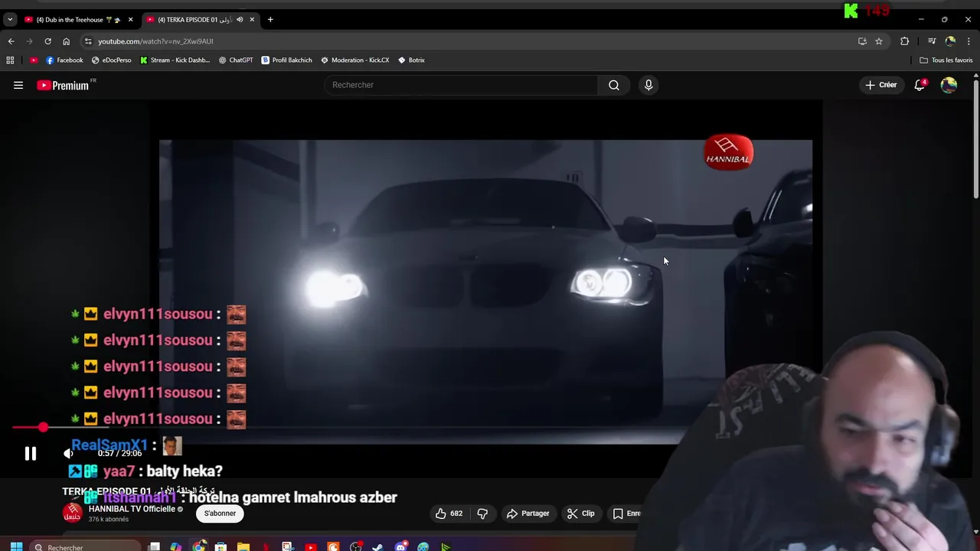Open Botrix bookmark
The width and height of the screenshot is (980, 551).
click(411, 60)
